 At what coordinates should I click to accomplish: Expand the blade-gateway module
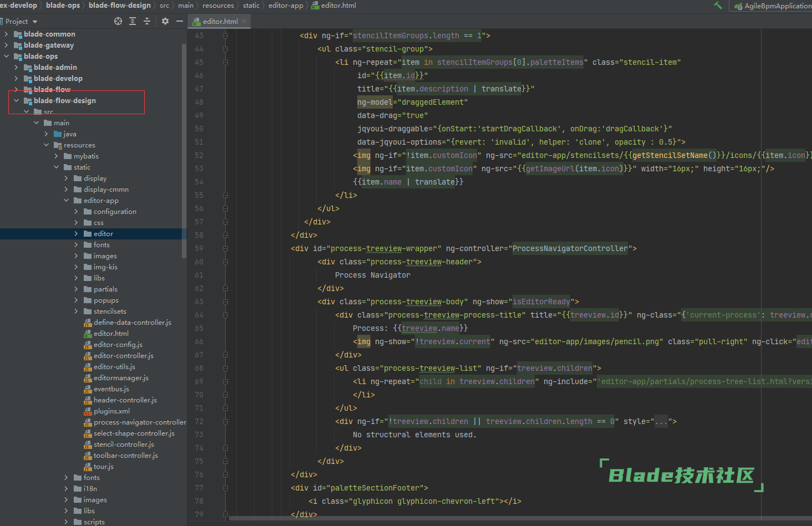6,45
